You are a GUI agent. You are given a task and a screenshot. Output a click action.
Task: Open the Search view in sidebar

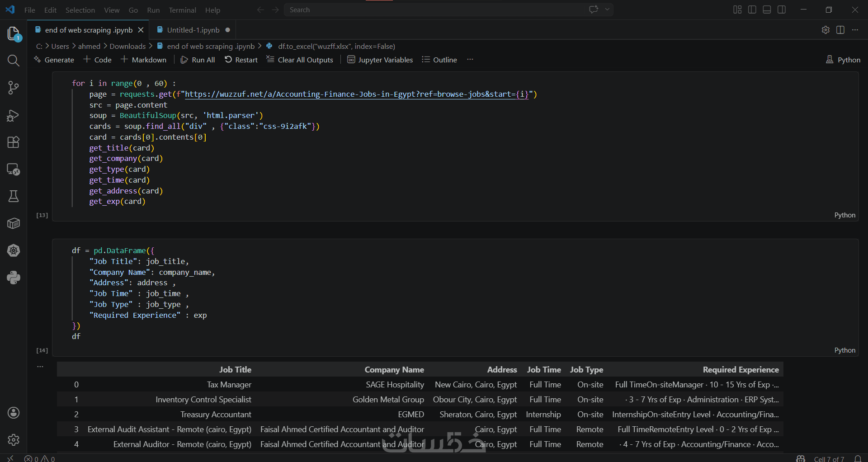tap(14, 61)
